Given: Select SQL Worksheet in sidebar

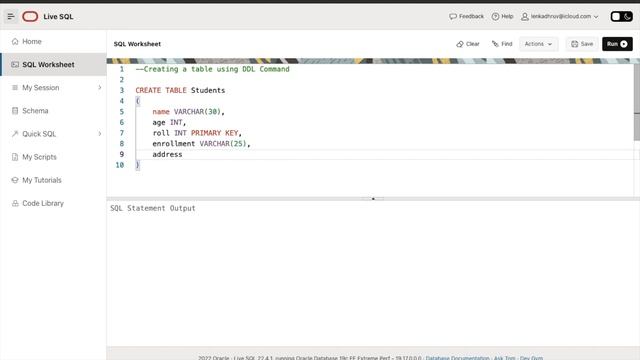Looking at the screenshot, I should coord(53,64).
